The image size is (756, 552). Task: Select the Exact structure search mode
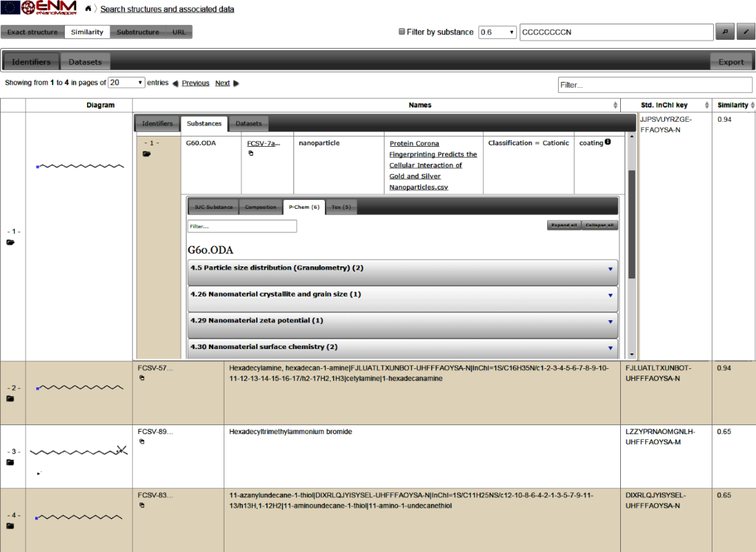pos(32,32)
